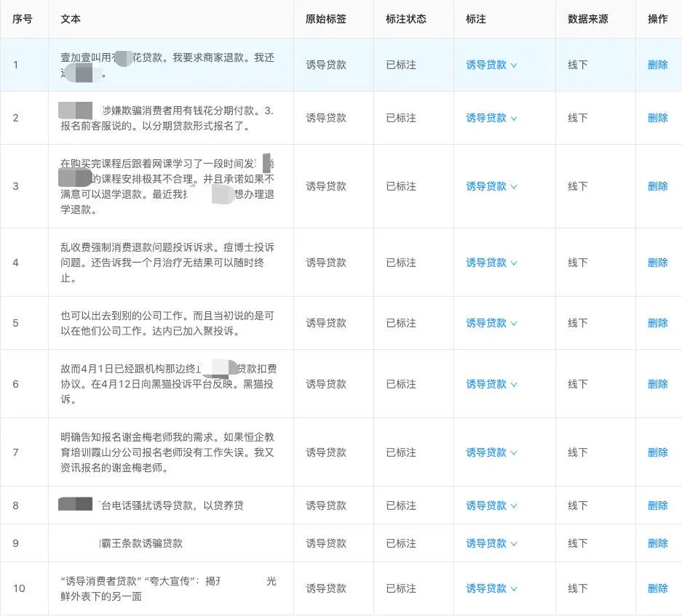
Task: Click the 文本 column header
Action: click(x=71, y=19)
